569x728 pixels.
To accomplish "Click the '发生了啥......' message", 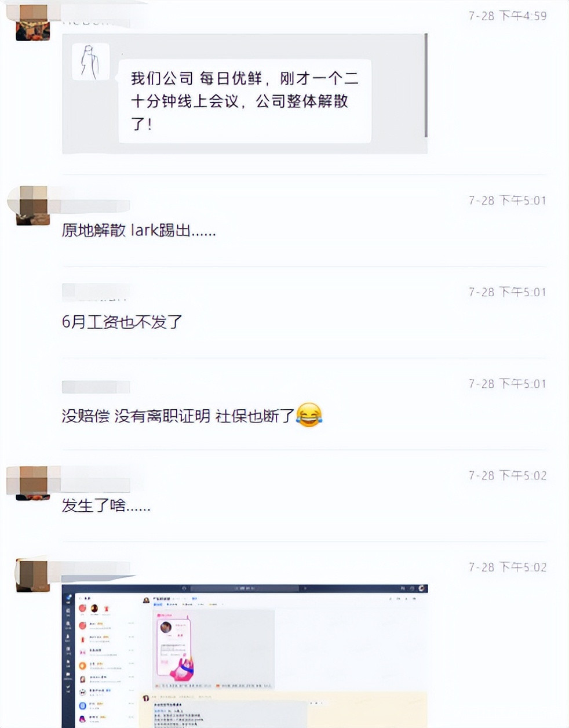I will (x=106, y=506).
